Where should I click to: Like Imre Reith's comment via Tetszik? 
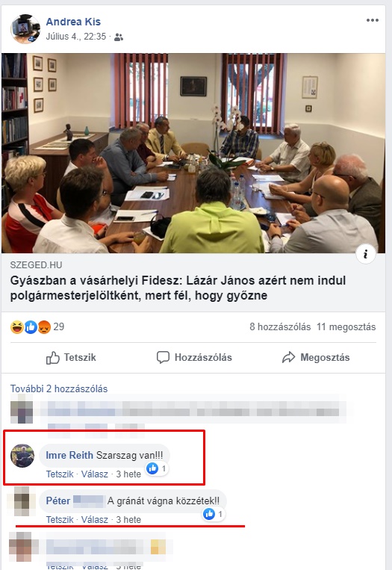click(x=60, y=474)
